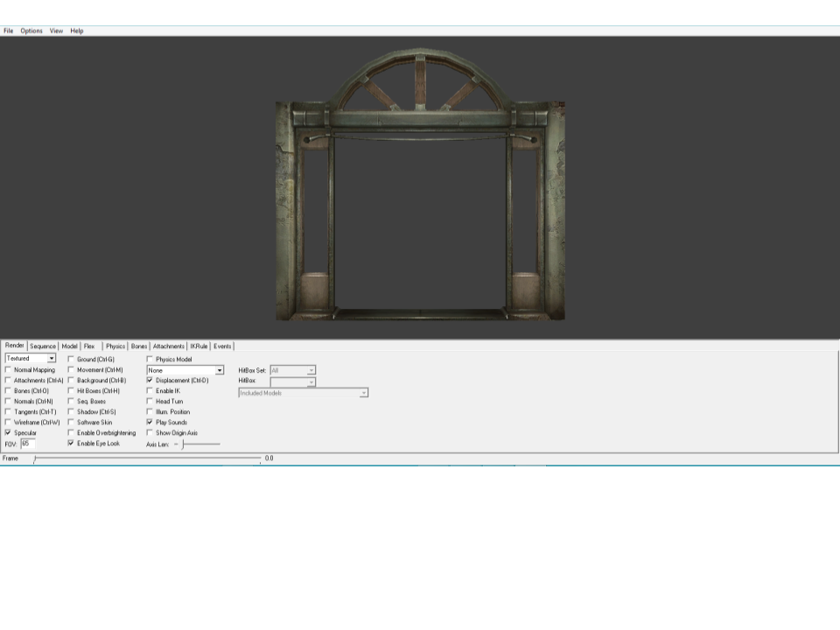Select the Events tab

tap(222, 346)
